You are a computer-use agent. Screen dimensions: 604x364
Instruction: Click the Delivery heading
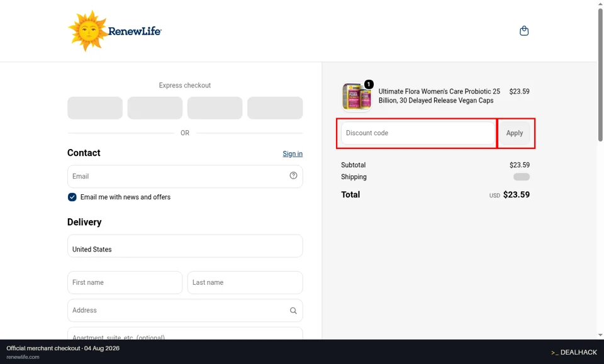click(x=84, y=222)
